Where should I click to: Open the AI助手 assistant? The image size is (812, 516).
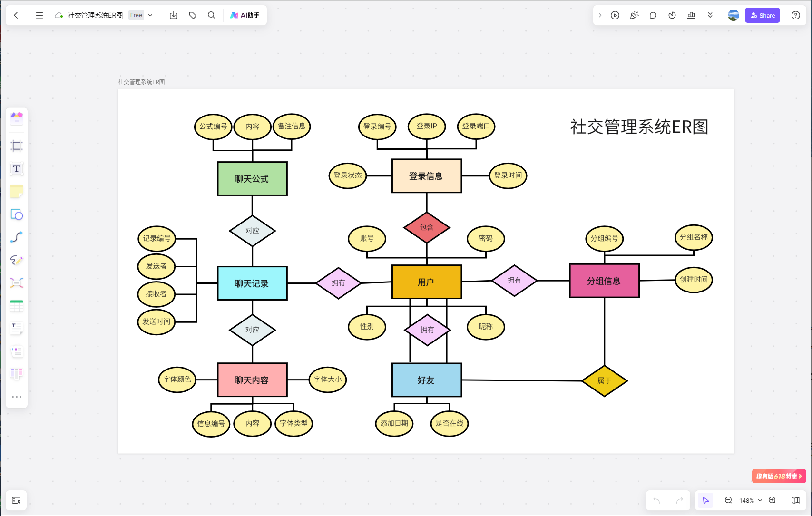click(x=245, y=15)
